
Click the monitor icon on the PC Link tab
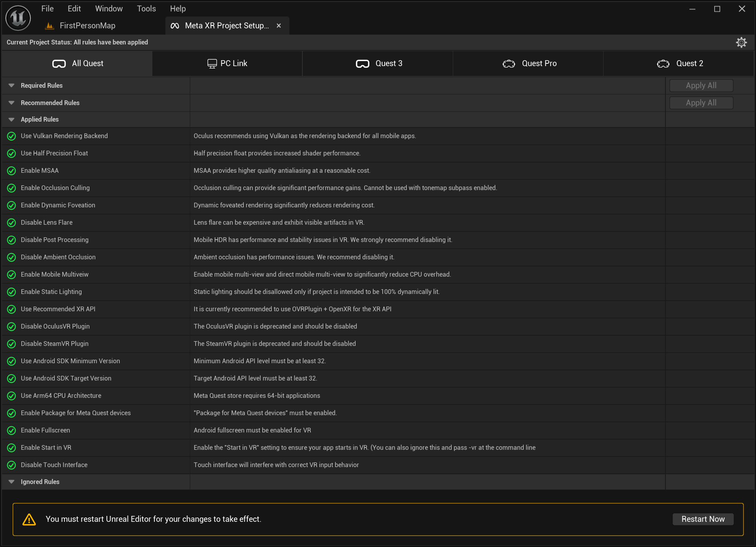pyautogui.click(x=212, y=63)
